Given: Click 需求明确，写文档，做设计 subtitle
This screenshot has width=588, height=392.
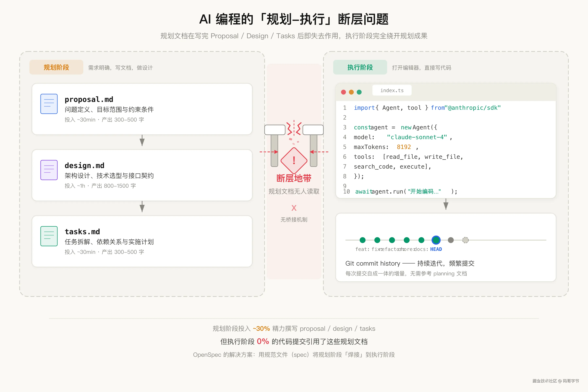Looking at the screenshot, I should (120, 67).
